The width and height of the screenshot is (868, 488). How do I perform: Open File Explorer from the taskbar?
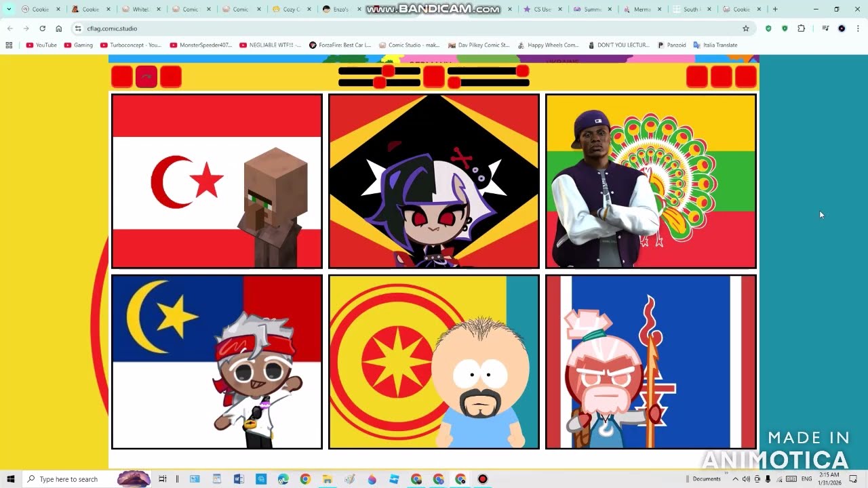[328, 479]
